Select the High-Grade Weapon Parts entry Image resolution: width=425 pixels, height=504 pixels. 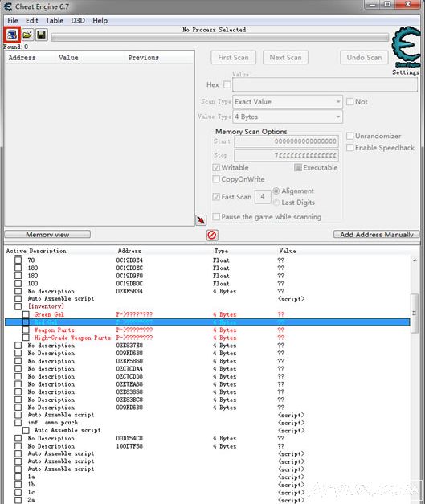pyautogui.click(x=72, y=338)
